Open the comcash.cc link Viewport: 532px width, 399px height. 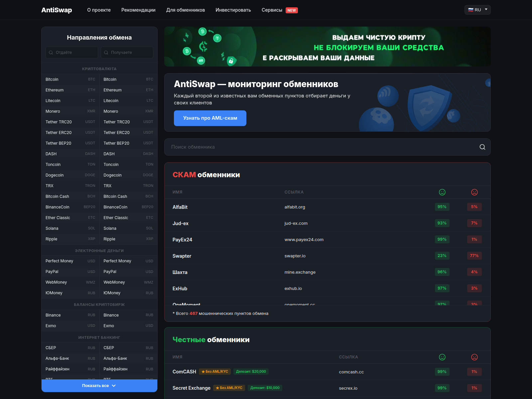351,372
